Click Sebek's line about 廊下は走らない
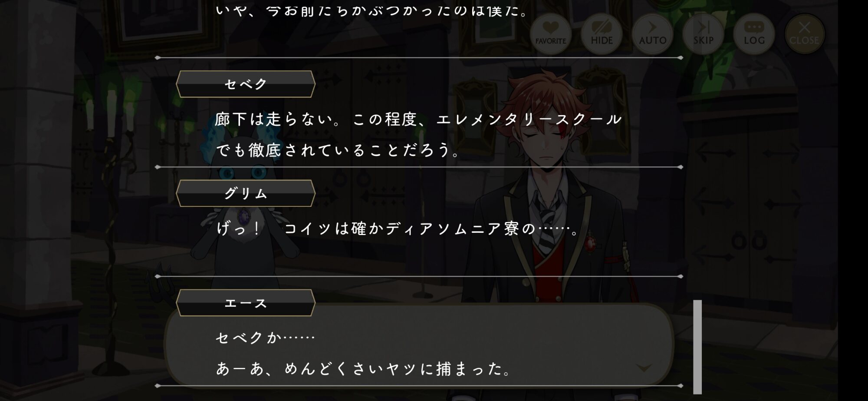This screenshot has width=868, height=401. (419, 119)
